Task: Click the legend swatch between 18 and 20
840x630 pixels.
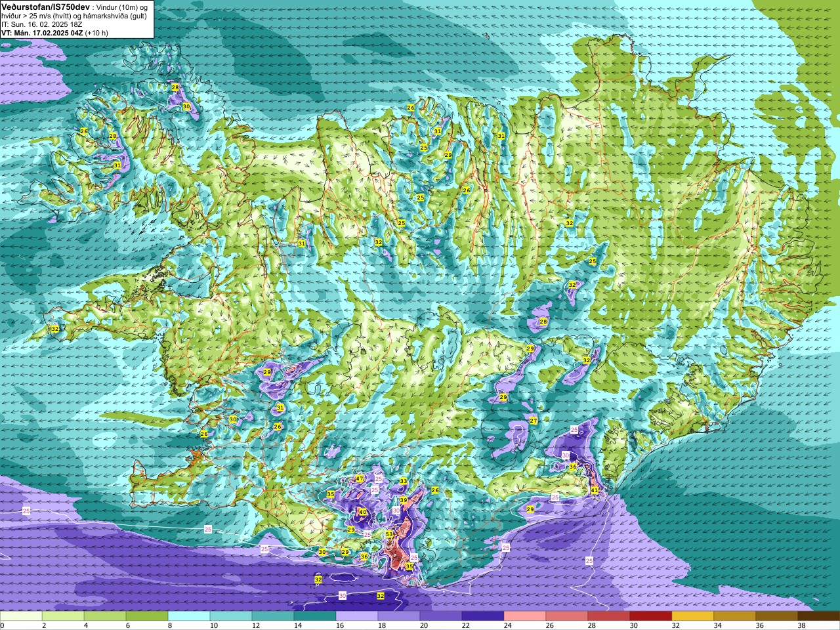Action: coord(399,616)
